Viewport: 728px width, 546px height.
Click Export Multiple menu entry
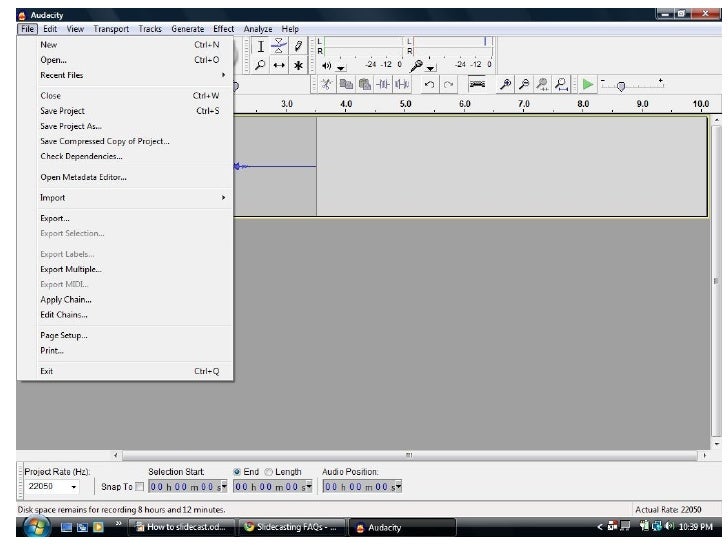71,269
